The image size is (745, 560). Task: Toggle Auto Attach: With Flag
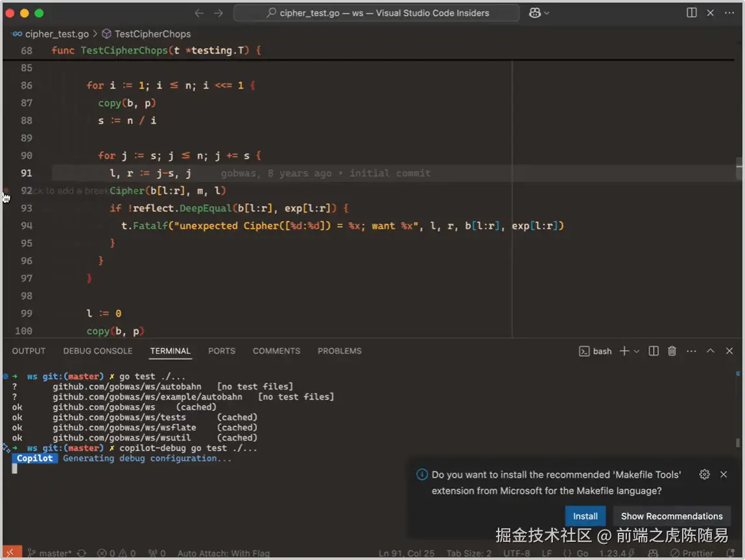(223, 553)
